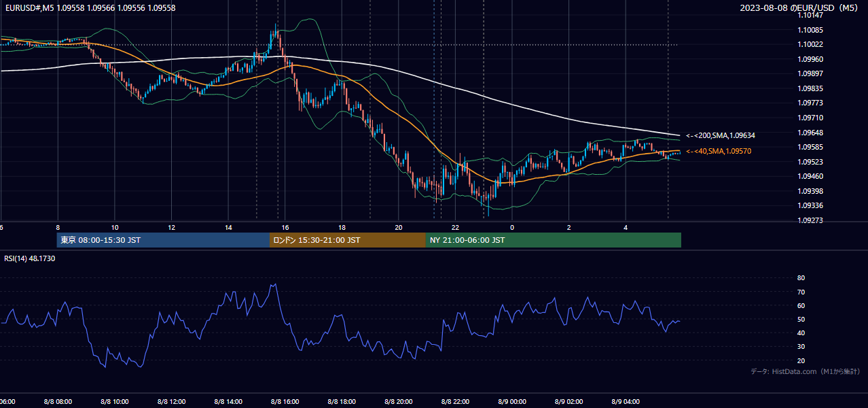Select the Tokyo 08:00-15:30 JST session bar
868x408 pixels.
[164, 240]
